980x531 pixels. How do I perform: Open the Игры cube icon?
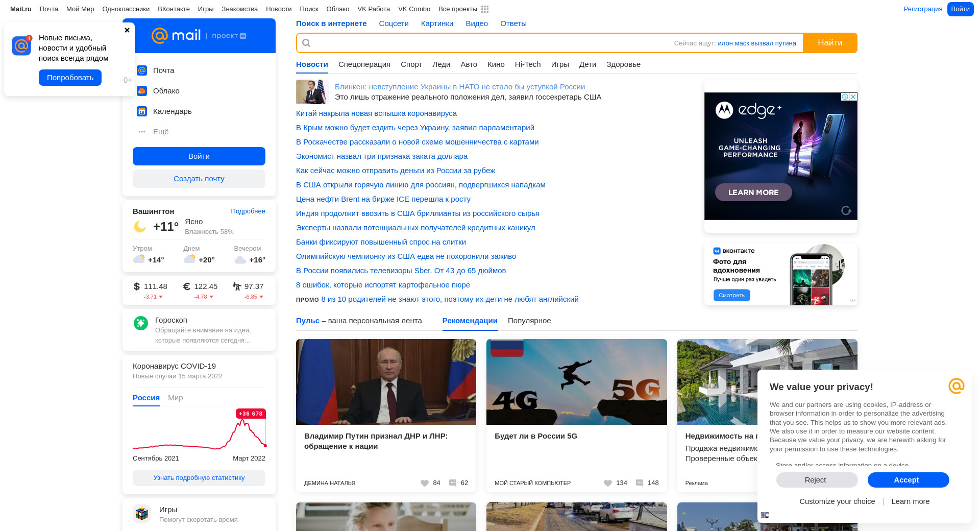coord(142,514)
